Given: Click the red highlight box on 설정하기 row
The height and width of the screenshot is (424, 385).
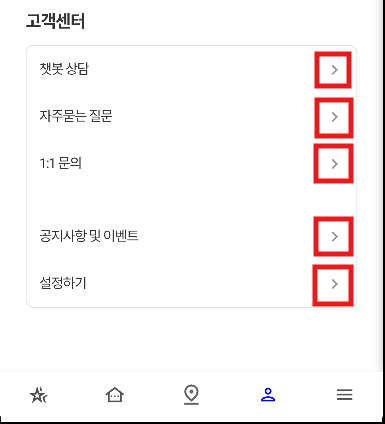Looking at the screenshot, I should pos(333,285).
